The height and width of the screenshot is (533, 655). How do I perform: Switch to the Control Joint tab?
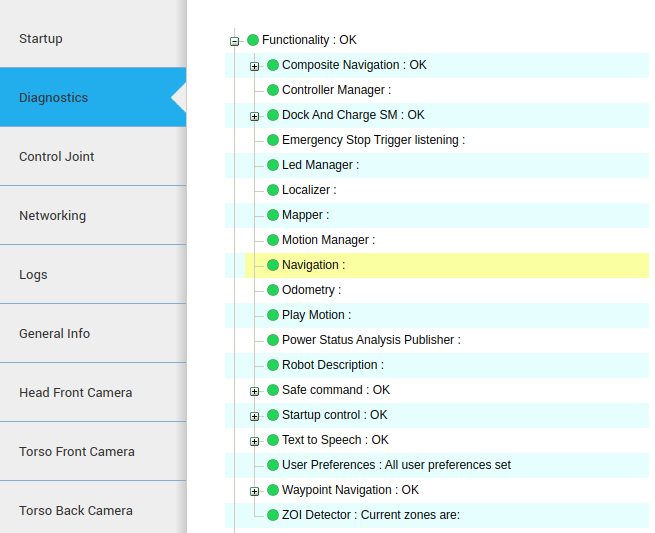57,157
